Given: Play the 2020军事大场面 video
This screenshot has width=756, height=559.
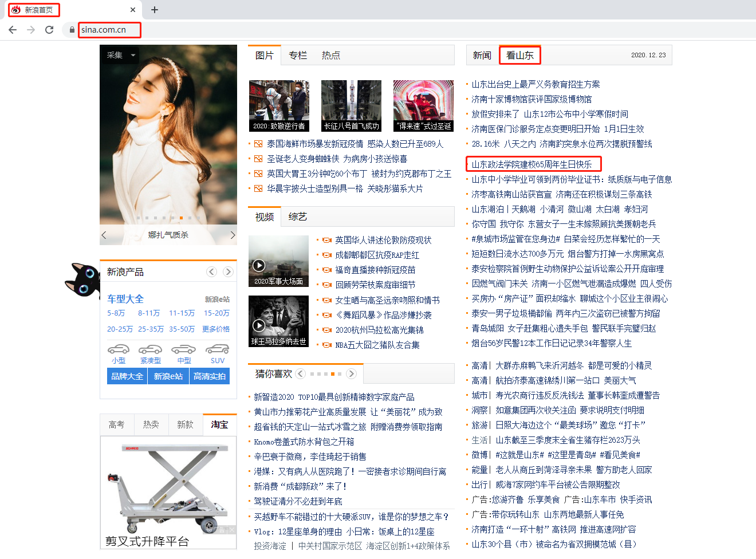Looking at the screenshot, I should (x=259, y=265).
